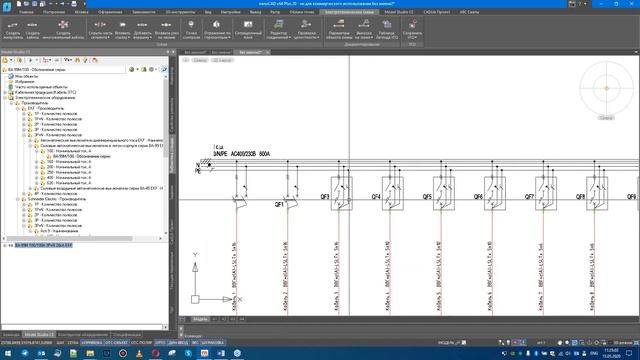640x360 pixels.
Task: Switch to the 3D-инструменты ribbon tab
Action: point(180,12)
